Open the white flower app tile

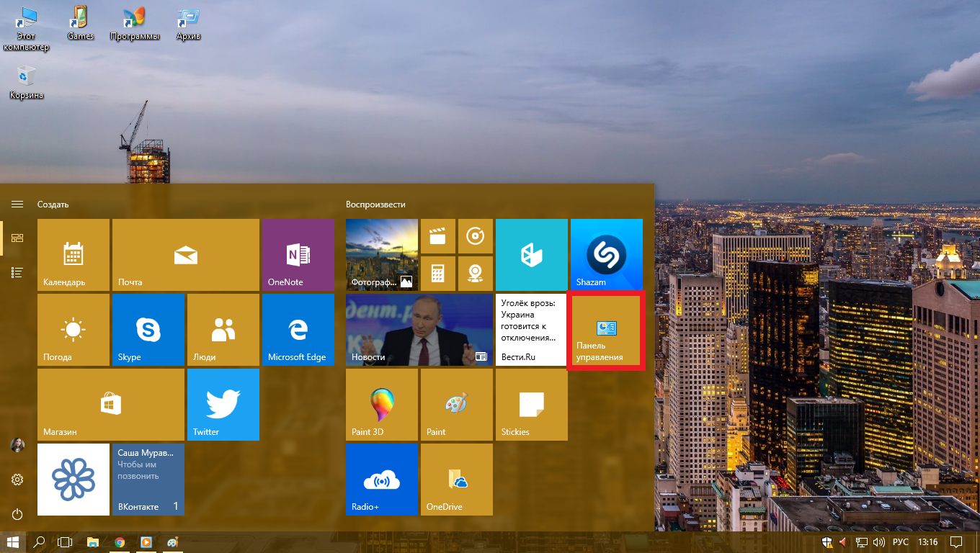point(73,480)
